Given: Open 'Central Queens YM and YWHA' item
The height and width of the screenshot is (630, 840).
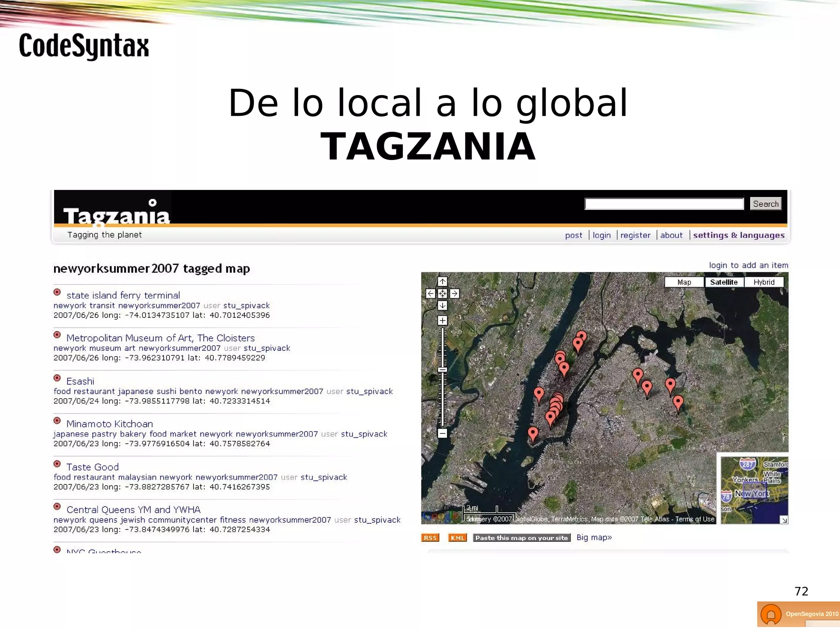Looking at the screenshot, I should [133, 509].
